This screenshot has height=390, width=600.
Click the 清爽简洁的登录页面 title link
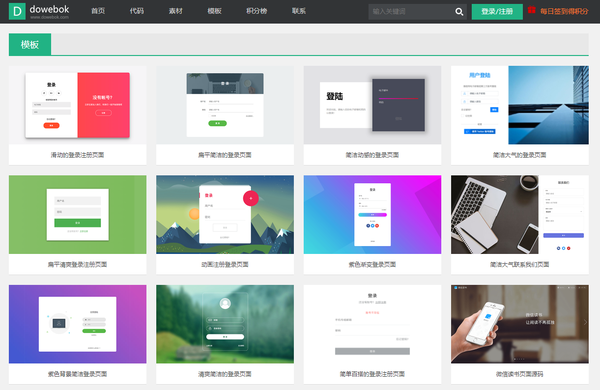click(x=225, y=374)
